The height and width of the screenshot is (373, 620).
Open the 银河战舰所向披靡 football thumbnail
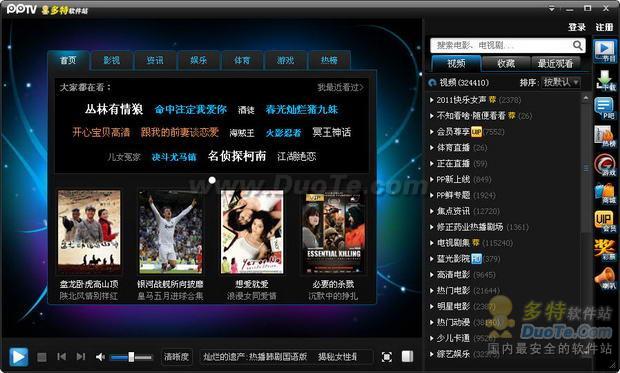170,232
